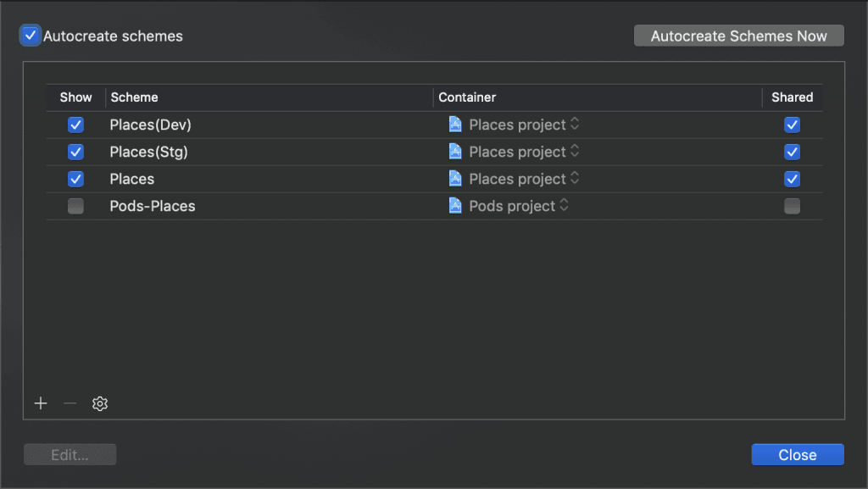Click Pods project file icon

click(455, 206)
